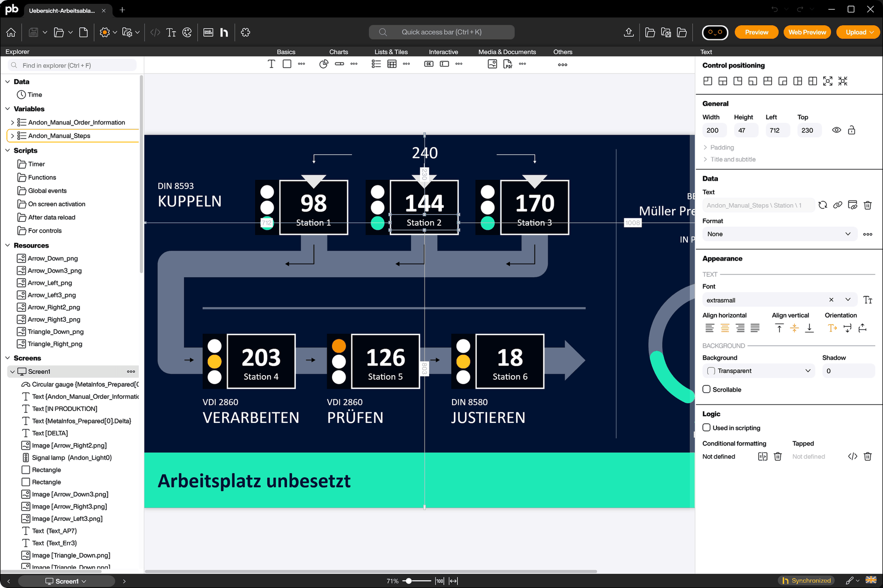This screenshot has height=588, width=883.
Task: Select Signal lamp (Andon_Light0) tree item
Action: (72, 457)
